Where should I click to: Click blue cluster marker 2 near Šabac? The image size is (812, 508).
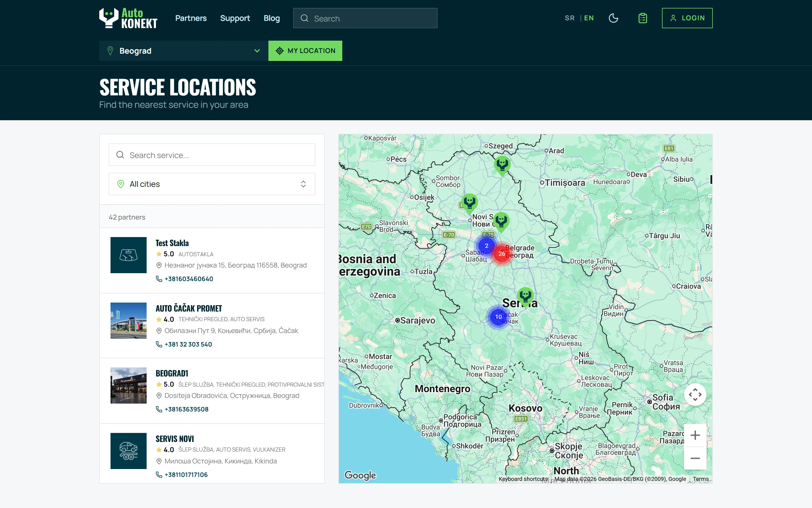pyautogui.click(x=487, y=246)
